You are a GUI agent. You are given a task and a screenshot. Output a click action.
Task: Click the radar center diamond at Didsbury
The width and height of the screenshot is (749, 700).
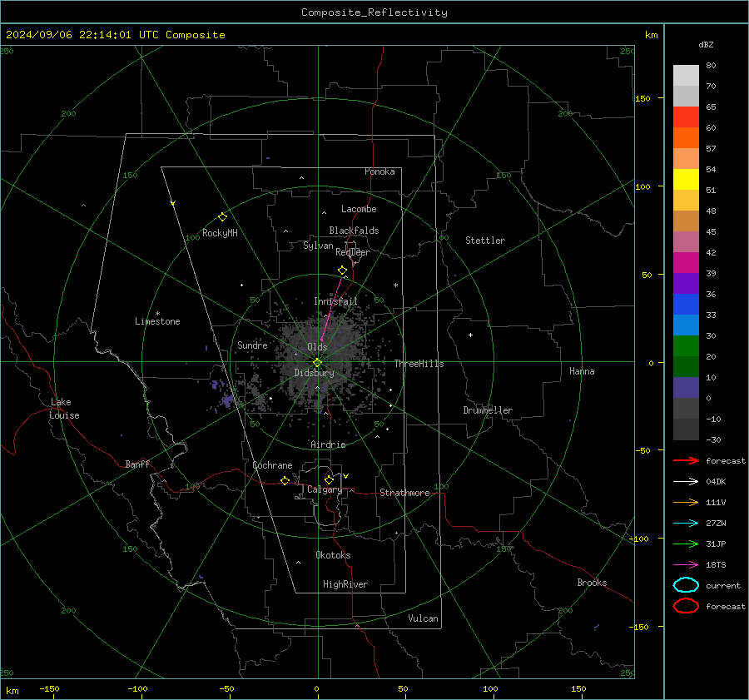click(x=318, y=363)
